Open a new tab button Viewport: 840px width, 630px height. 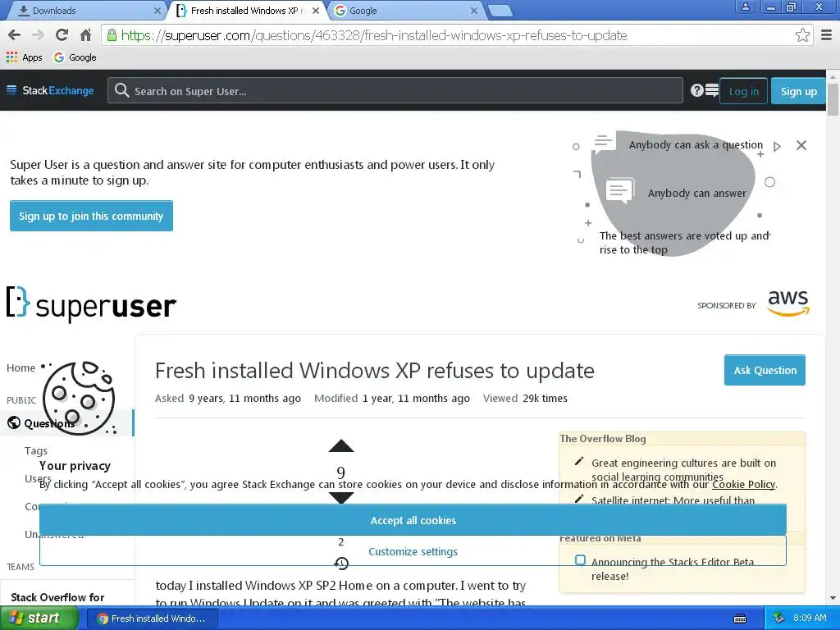click(x=500, y=11)
